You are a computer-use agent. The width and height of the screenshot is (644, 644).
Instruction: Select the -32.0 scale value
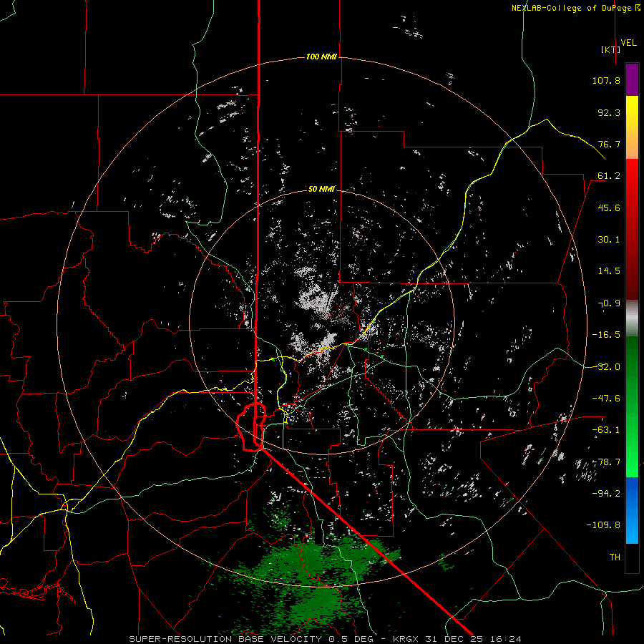pyautogui.click(x=606, y=367)
